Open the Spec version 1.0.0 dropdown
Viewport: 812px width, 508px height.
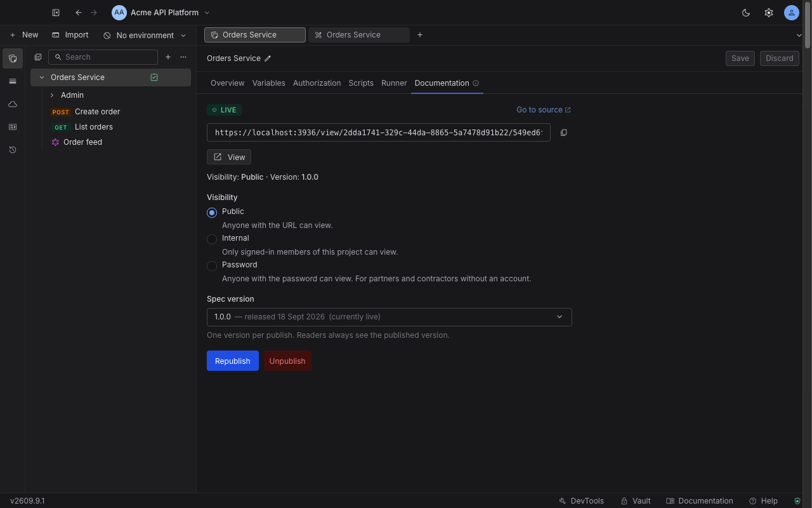point(390,317)
